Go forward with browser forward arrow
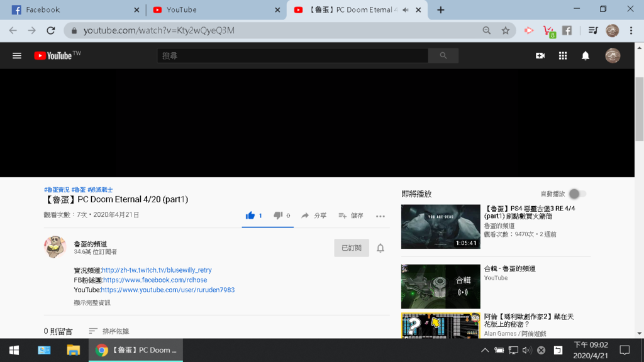The height and width of the screenshot is (362, 644). point(31,30)
